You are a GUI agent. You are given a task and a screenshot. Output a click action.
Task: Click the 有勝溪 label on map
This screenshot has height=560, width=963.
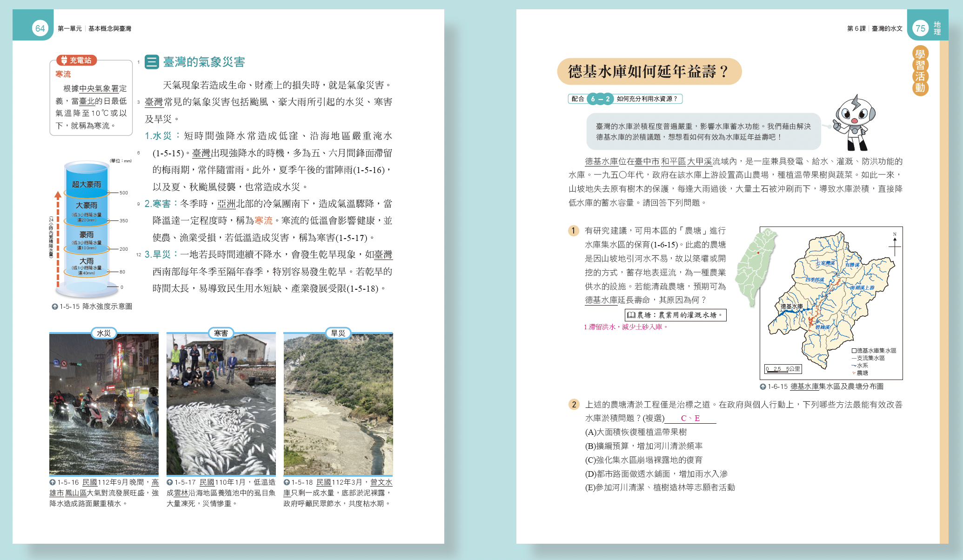tap(852, 265)
